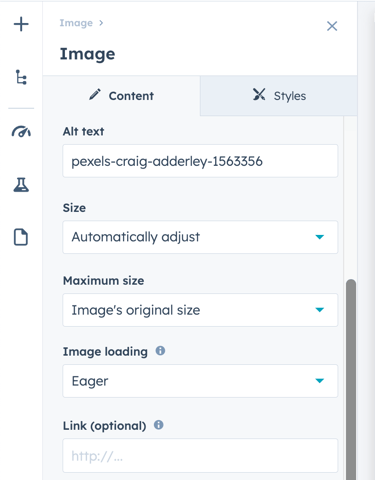The width and height of the screenshot is (375, 480).
Task: Open the page document icon in sidebar
Action: [x=21, y=237]
